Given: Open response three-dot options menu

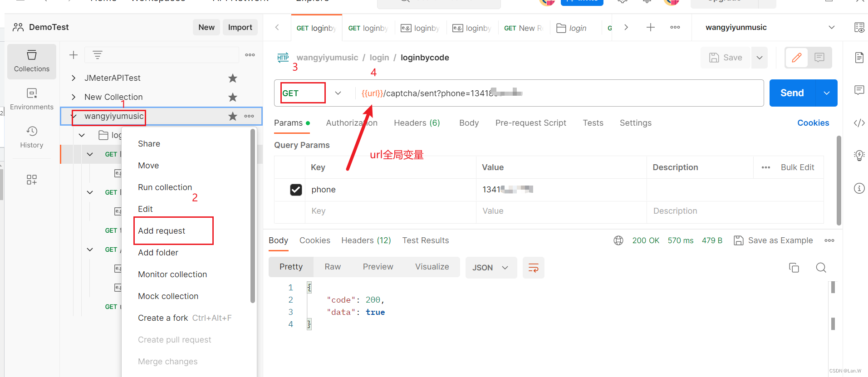Looking at the screenshot, I should [x=829, y=240].
